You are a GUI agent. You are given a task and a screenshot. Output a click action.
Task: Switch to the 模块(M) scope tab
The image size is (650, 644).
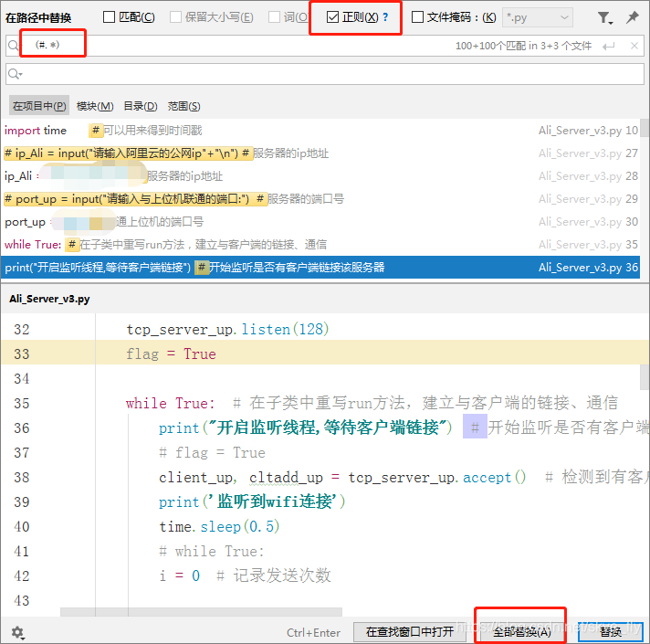[x=95, y=106]
